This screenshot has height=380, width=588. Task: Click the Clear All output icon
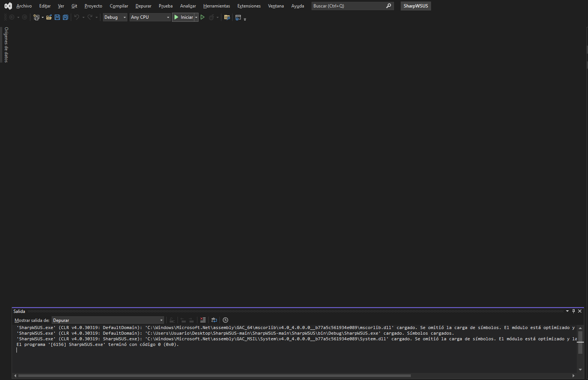point(203,320)
